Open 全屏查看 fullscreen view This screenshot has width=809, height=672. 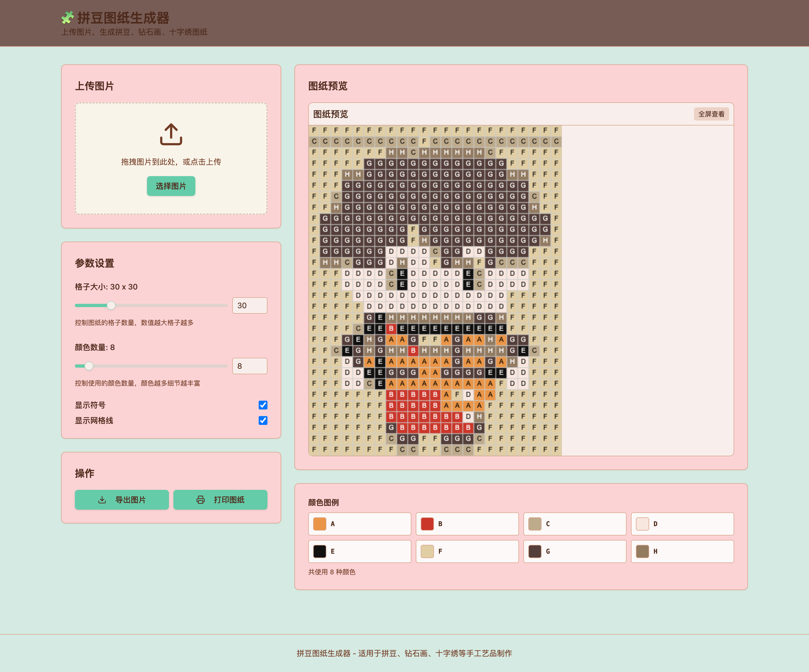click(711, 114)
